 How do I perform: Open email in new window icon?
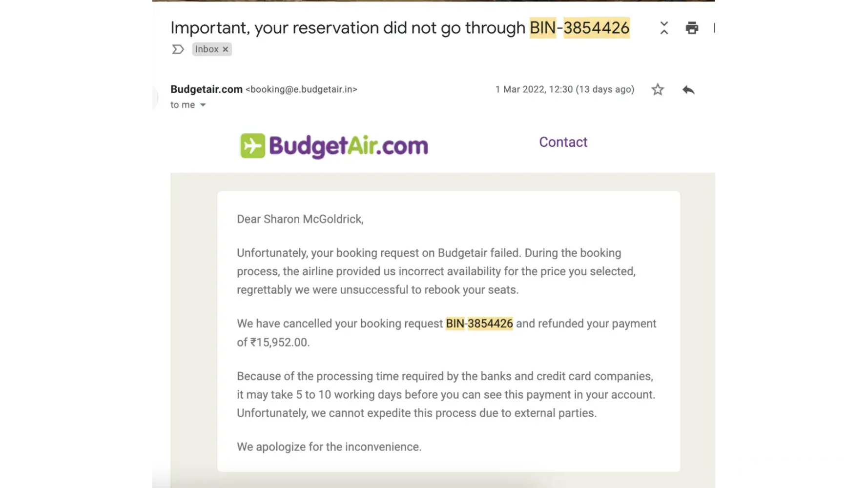(x=716, y=28)
